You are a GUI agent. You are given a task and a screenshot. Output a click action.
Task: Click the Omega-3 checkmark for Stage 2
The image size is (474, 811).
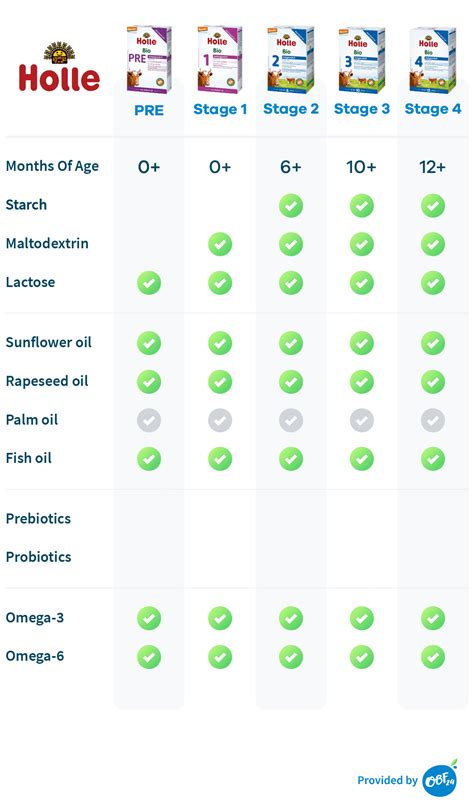[x=291, y=618]
